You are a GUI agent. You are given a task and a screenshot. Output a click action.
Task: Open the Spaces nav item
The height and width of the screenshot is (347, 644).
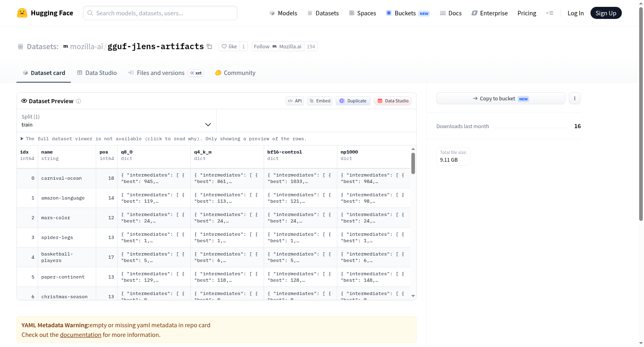click(x=363, y=13)
